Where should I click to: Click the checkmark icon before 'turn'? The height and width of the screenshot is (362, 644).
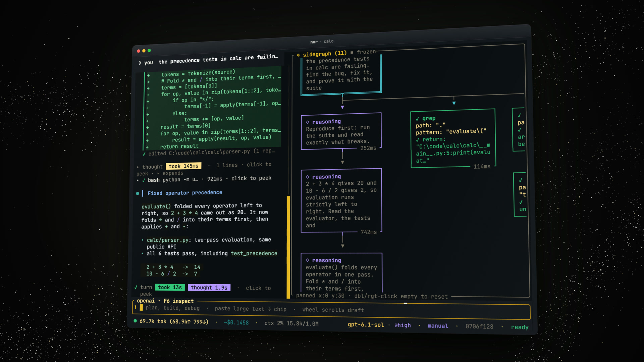pyautogui.click(x=136, y=287)
